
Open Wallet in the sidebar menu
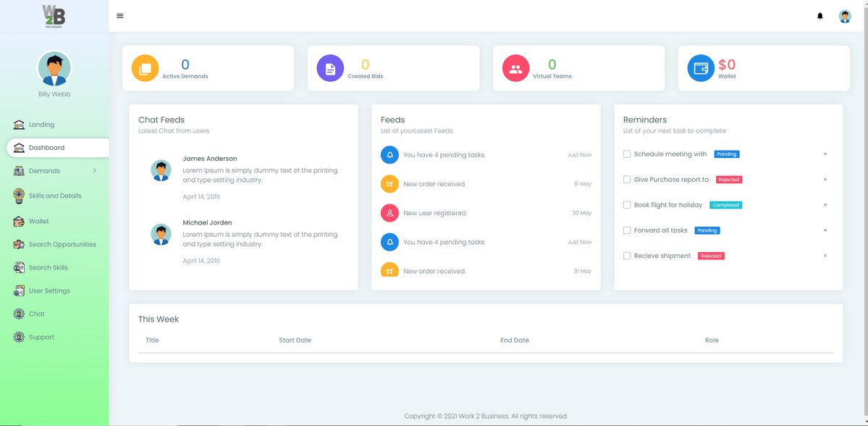coord(39,221)
